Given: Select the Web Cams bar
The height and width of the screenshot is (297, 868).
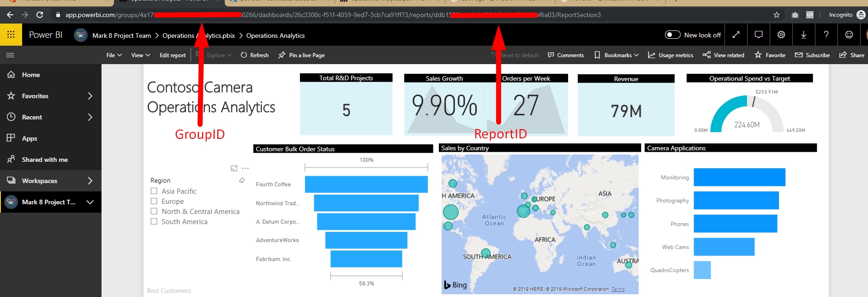Looking at the screenshot, I should click(x=724, y=247).
